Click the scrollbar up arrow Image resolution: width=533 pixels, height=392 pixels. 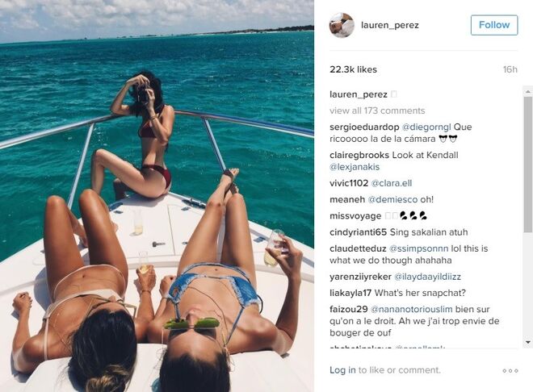click(x=528, y=91)
